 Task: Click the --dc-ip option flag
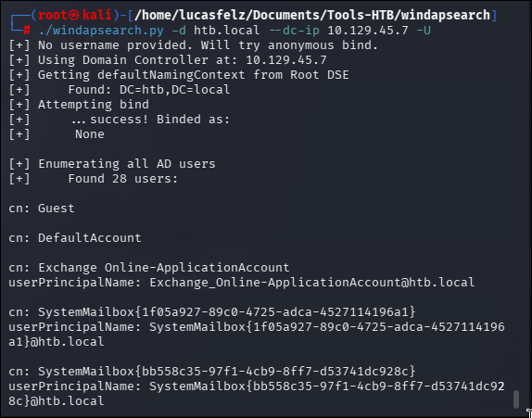pos(294,31)
